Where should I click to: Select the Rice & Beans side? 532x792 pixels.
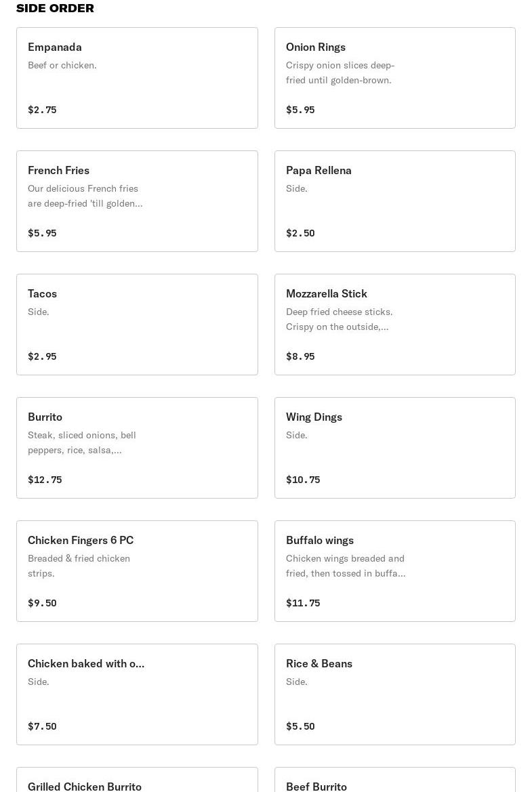coord(394,694)
